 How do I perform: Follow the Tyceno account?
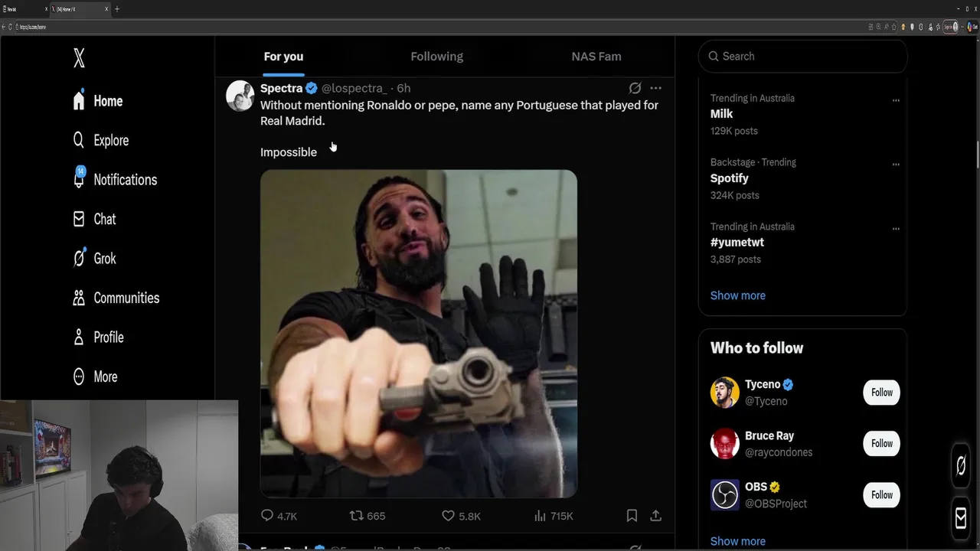881,393
